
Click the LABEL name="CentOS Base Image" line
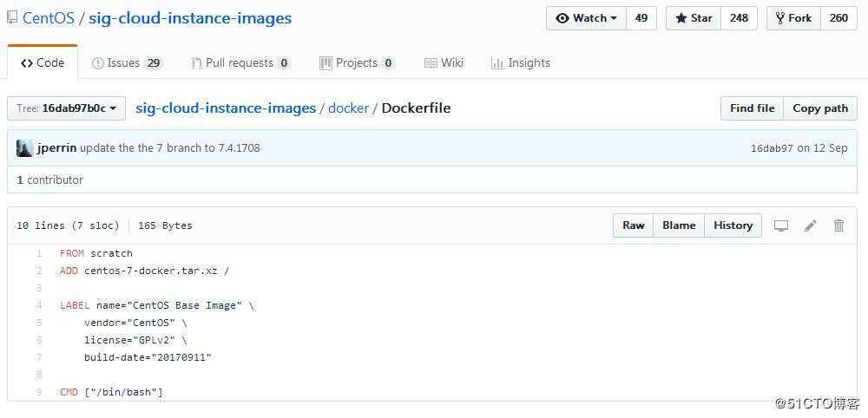(158, 305)
